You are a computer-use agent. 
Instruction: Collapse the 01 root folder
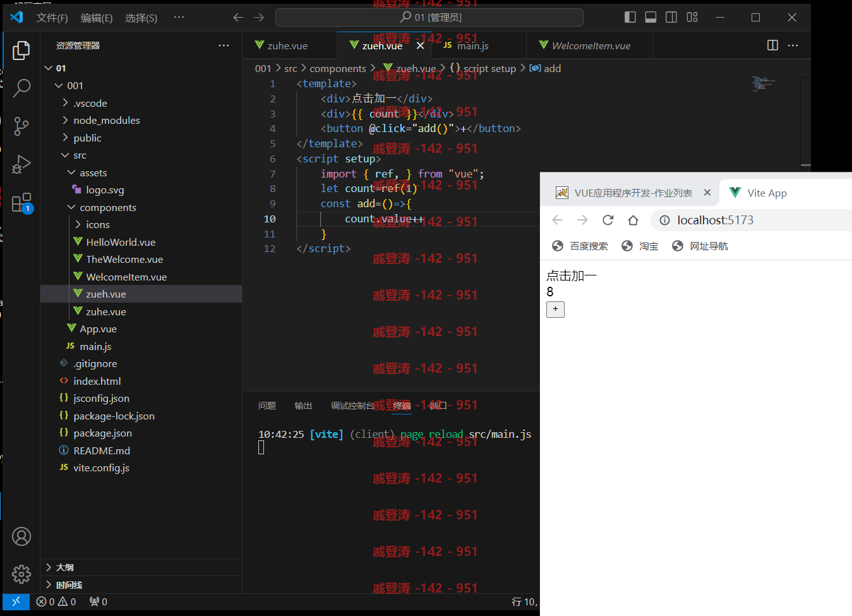(49, 68)
